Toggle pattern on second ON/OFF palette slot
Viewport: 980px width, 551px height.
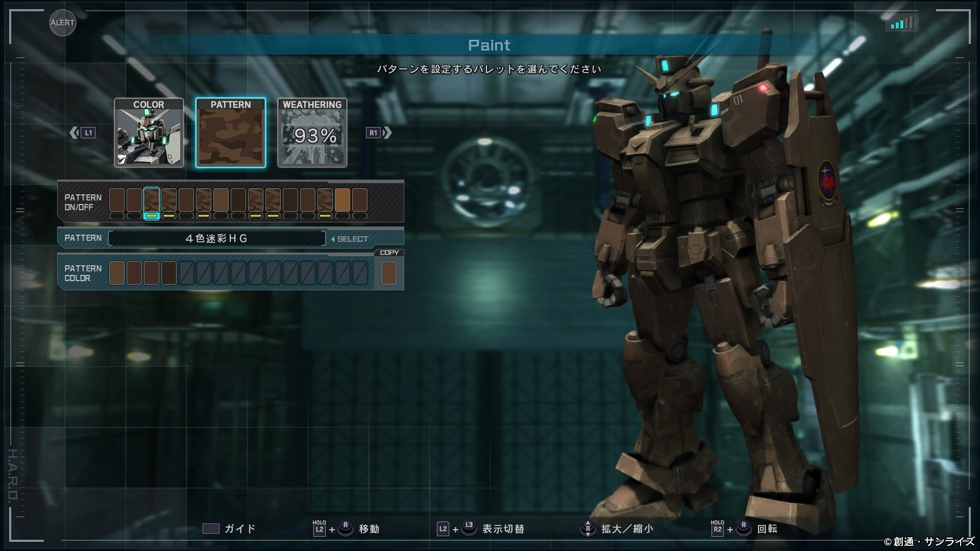[134, 203]
